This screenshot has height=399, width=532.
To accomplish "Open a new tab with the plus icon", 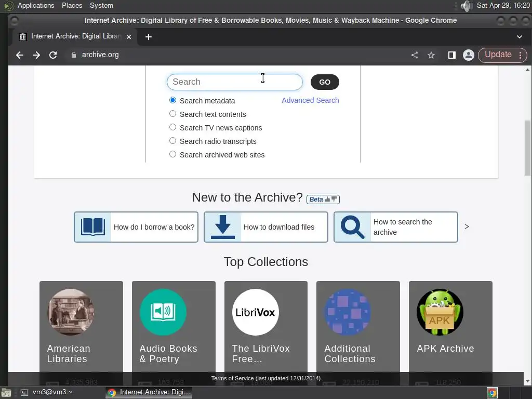I will tap(148, 37).
